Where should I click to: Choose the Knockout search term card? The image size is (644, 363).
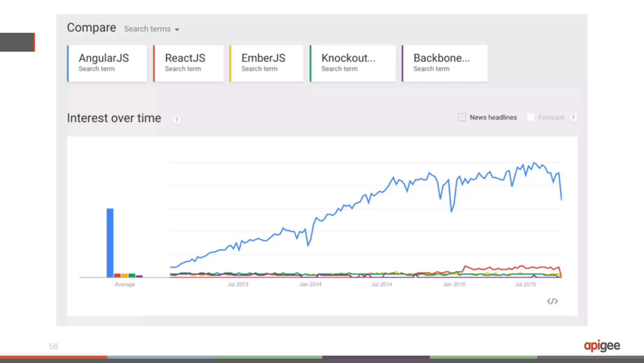click(x=353, y=63)
